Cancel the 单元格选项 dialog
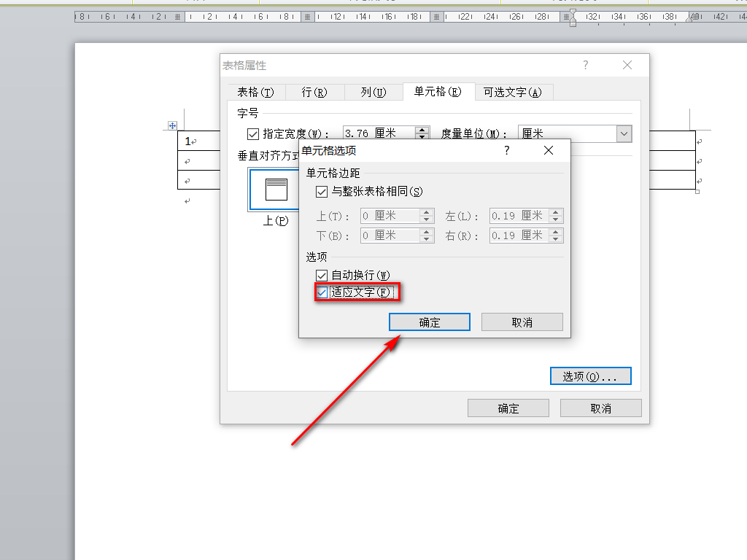 click(522, 322)
